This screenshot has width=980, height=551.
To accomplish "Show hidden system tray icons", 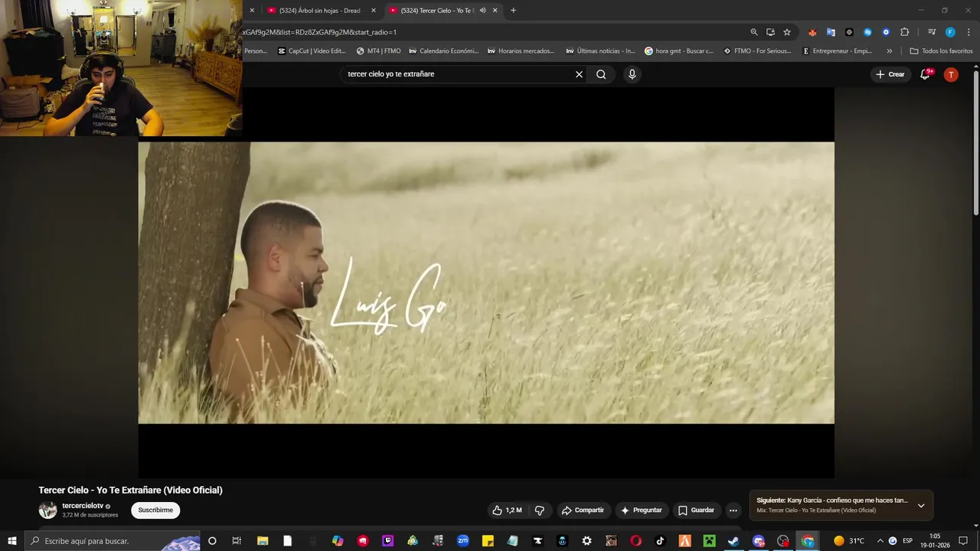I will click(880, 541).
